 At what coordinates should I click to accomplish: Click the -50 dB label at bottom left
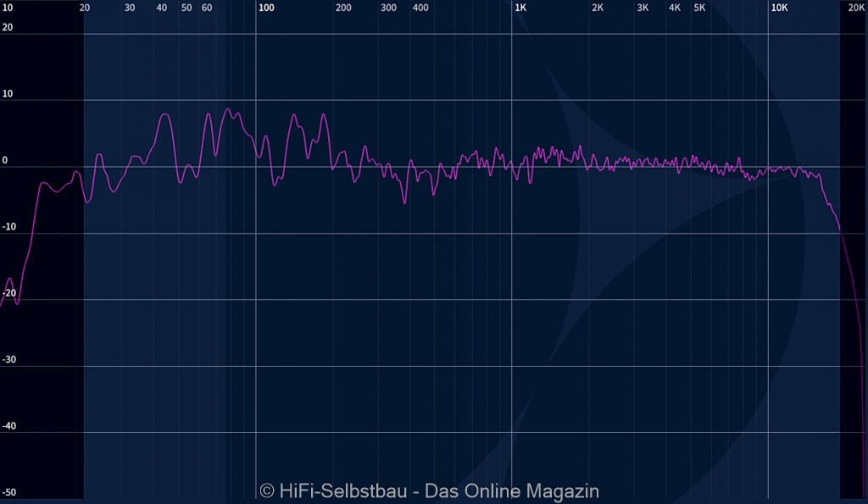tap(8, 493)
